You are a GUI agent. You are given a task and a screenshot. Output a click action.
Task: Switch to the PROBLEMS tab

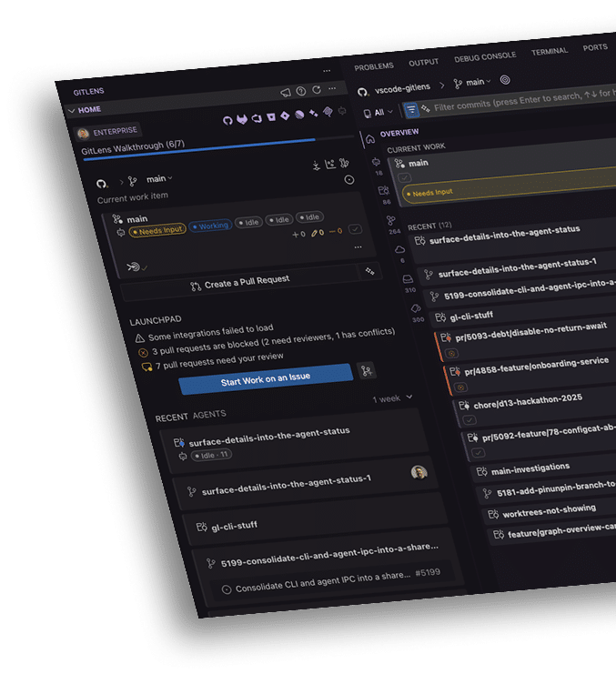click(374, 66)
